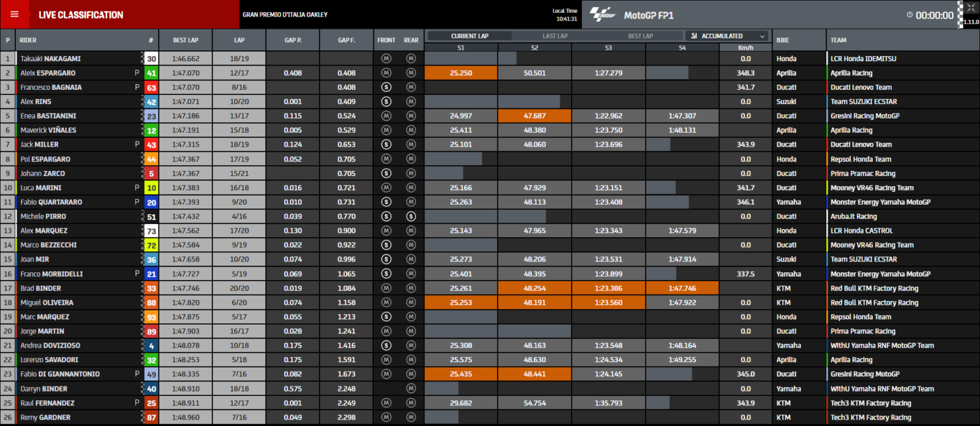Screen dimensions: 980x426
Task: Click Miller's front tyre S icon
Action: (x=386, y=145)
